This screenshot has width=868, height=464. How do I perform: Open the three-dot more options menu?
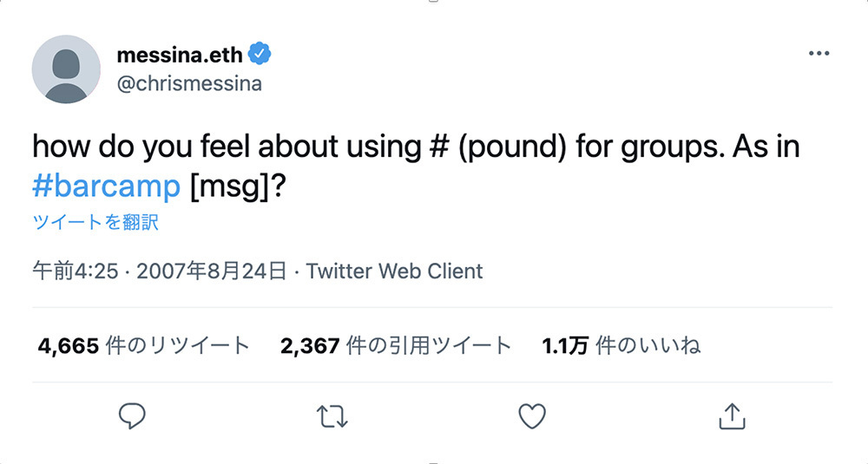point(819,54)
